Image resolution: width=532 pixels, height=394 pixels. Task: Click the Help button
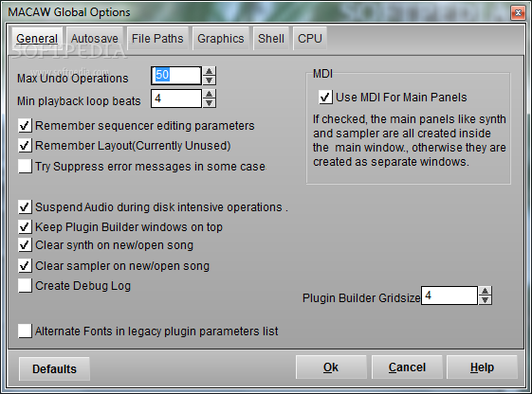[x=482, y=367]
